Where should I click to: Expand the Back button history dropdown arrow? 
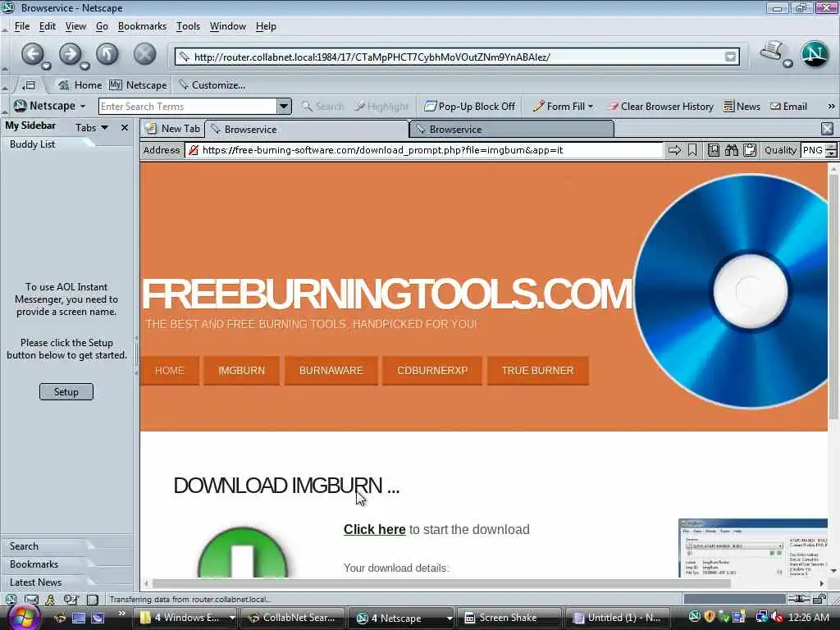[47, 66]
